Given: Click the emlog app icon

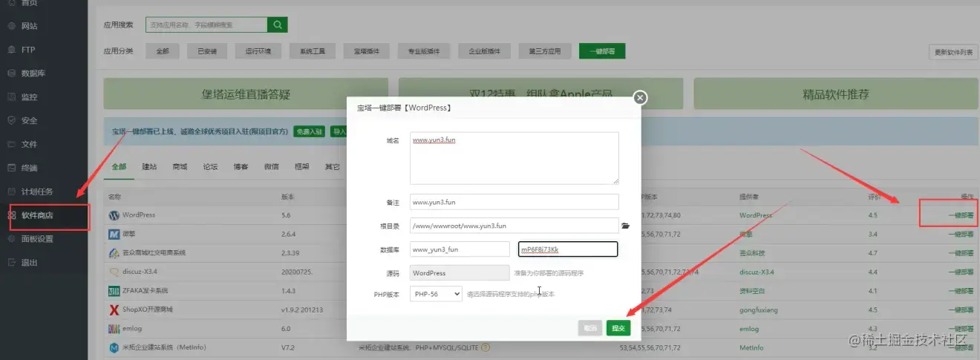Looking at the screenshot, I should [114, 328].
